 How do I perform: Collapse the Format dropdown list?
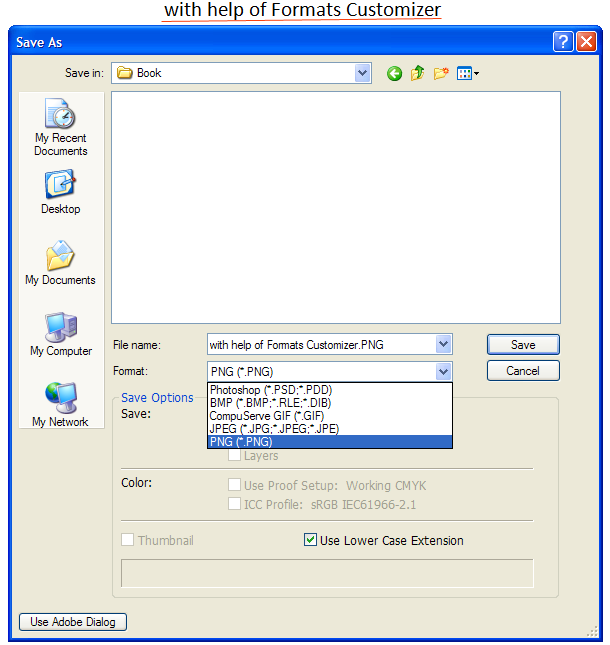tap(443, 372)
